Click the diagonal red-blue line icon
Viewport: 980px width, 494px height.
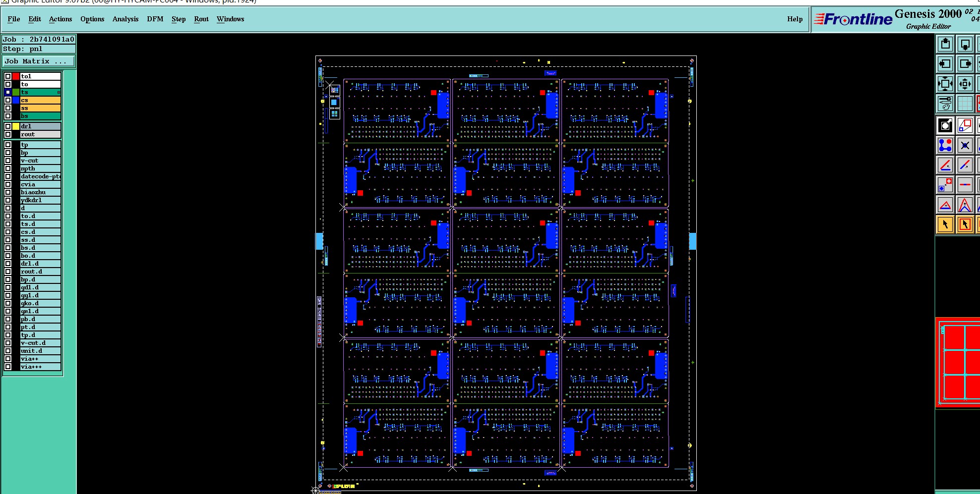[965, 165]
